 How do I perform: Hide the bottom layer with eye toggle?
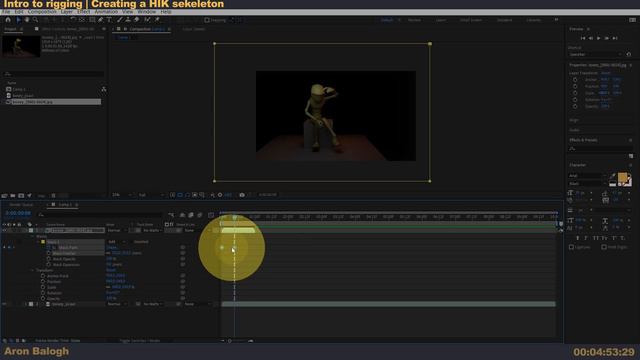click(x=4, y=304)
